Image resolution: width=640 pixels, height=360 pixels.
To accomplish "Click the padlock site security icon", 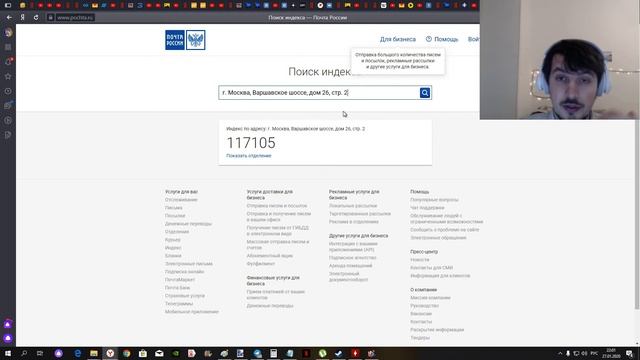I will 51,18.
